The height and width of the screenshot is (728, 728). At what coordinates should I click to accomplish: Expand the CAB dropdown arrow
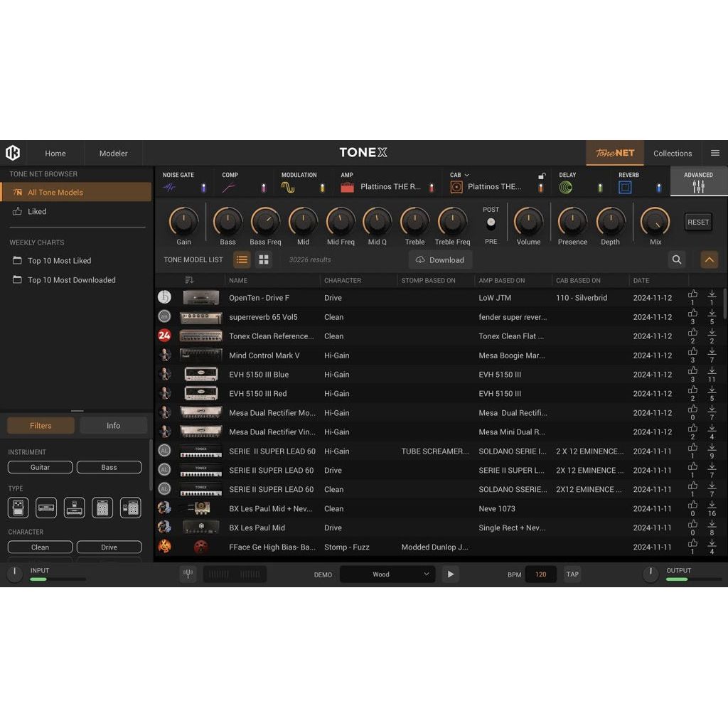(x=467, y=175)
